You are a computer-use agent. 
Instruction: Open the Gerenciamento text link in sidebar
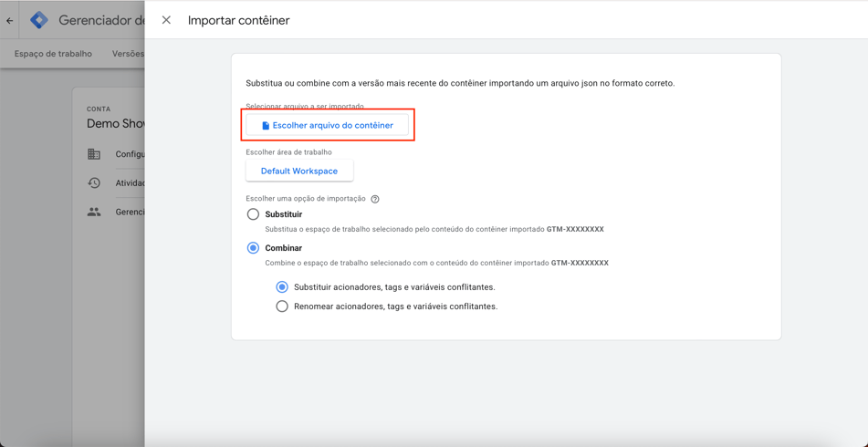click(130, 212)
